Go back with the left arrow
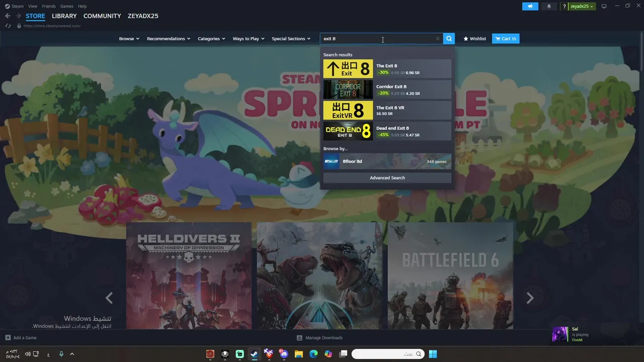Image resolution: width=644 pixels, height=362 pixels. [x=8, y=16]
